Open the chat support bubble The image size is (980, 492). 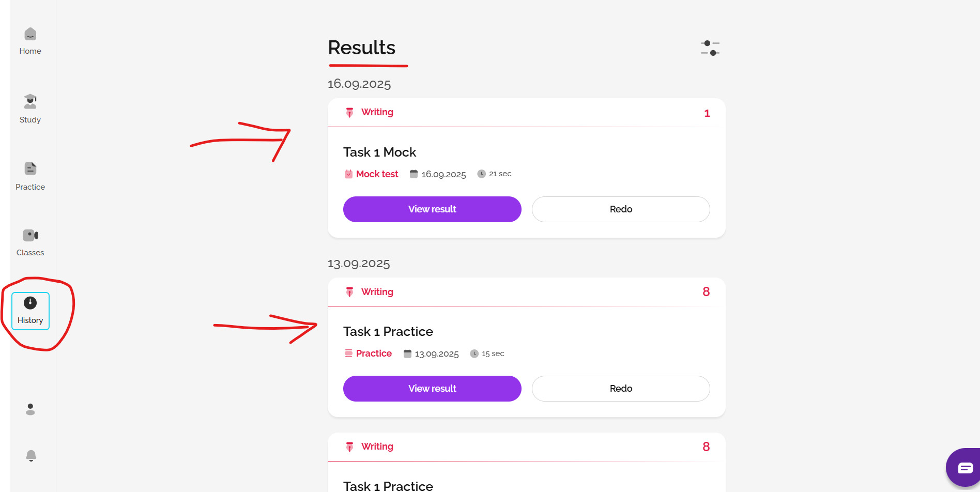pyautogui.click(x=964, y=468)
